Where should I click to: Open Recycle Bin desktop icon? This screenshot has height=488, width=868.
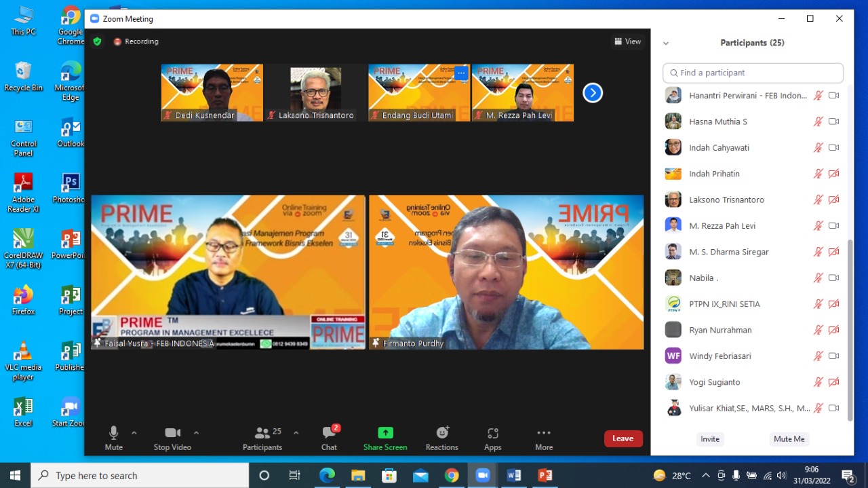click(x=23, y=76)
